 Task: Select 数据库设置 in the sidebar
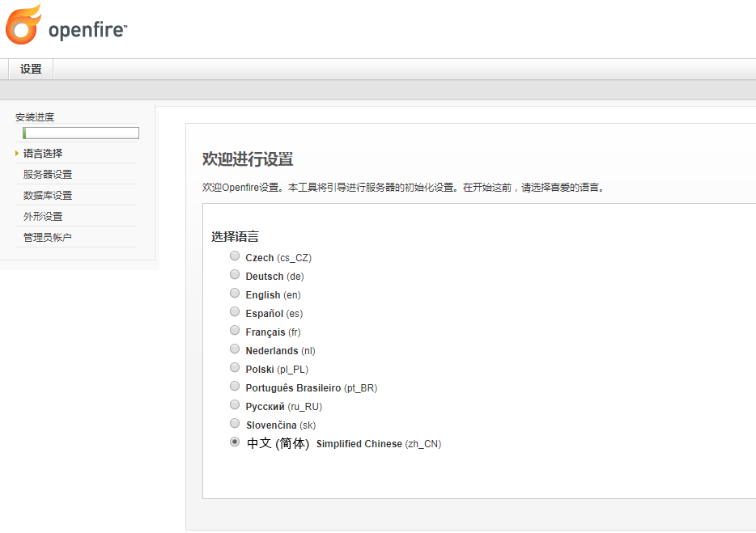coord(48,195)
